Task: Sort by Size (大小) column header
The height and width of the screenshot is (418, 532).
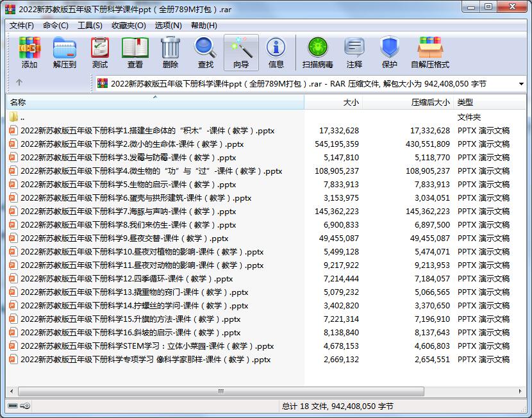Action: pos(333,102)
